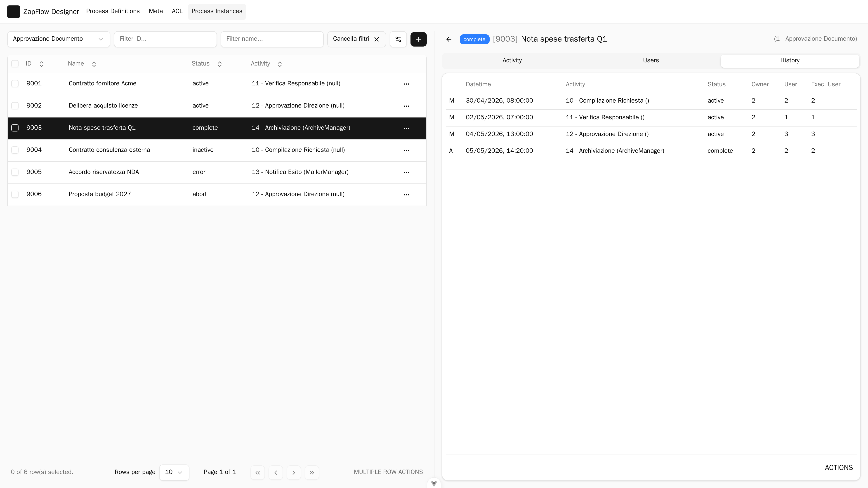868x488 pixels.
Task: Select row Contratto fornitore Acme
Action: [x=217, y=84]
